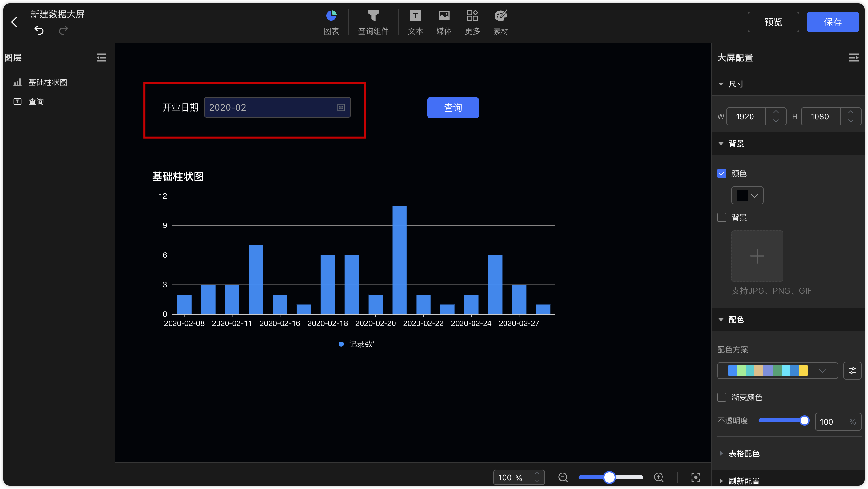Decrease the width W value
Screen dimensions: 868x489
[x=776, y=121]
